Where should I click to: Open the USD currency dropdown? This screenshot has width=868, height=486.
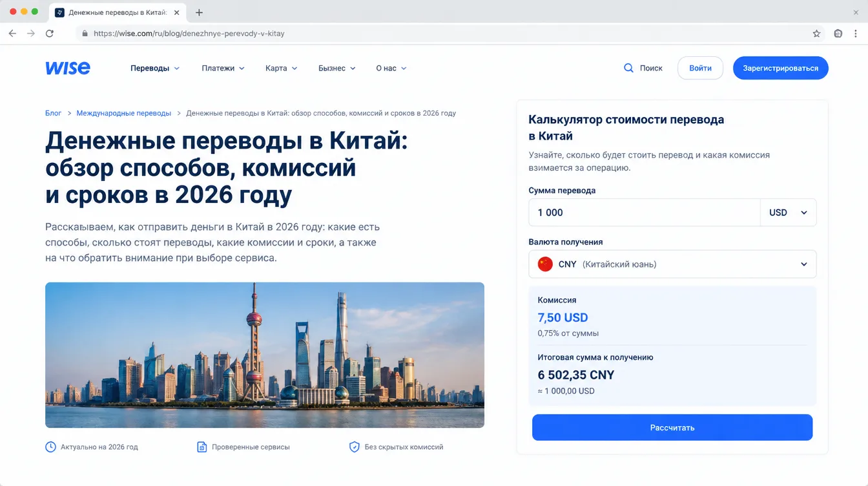[x=788, y=213]
